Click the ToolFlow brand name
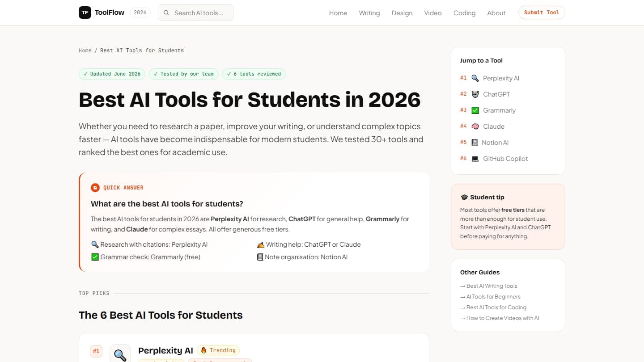The width and height of the screenshot is (644, 362). click(x=110, y=13)
